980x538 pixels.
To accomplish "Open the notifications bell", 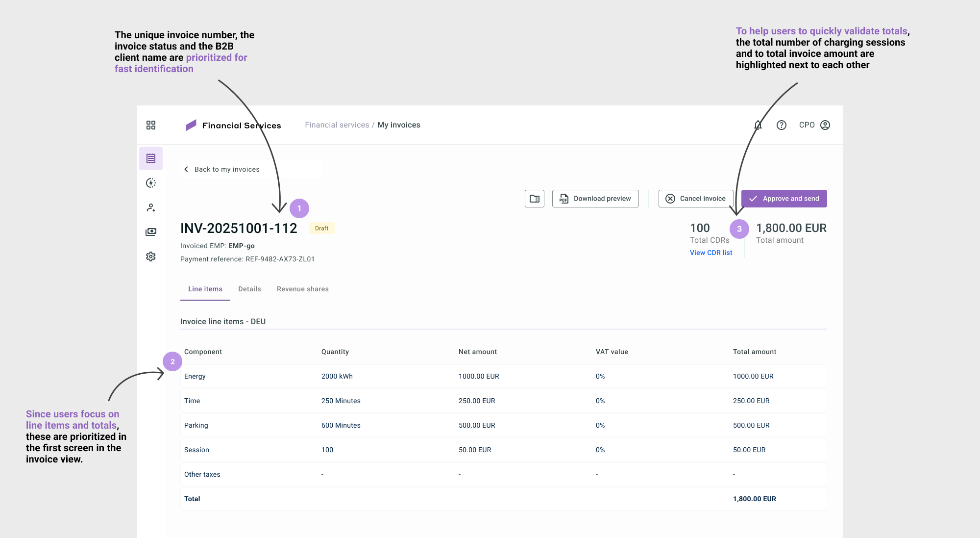I will click(758, 125).
